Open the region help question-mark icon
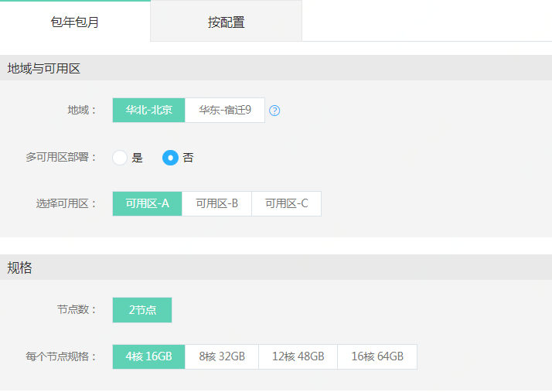This screenshot has width=552, height=392. pos(274,111)
